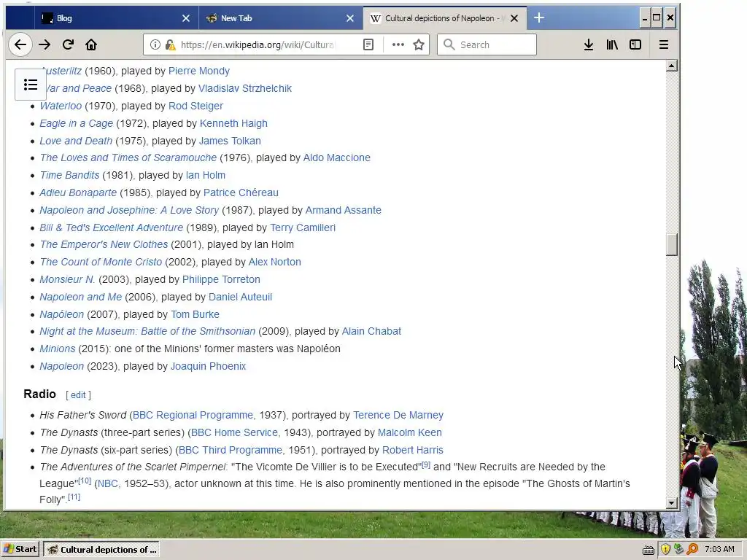
Task: Open Night at the Museum: Battle link
Action: (147, 331)
